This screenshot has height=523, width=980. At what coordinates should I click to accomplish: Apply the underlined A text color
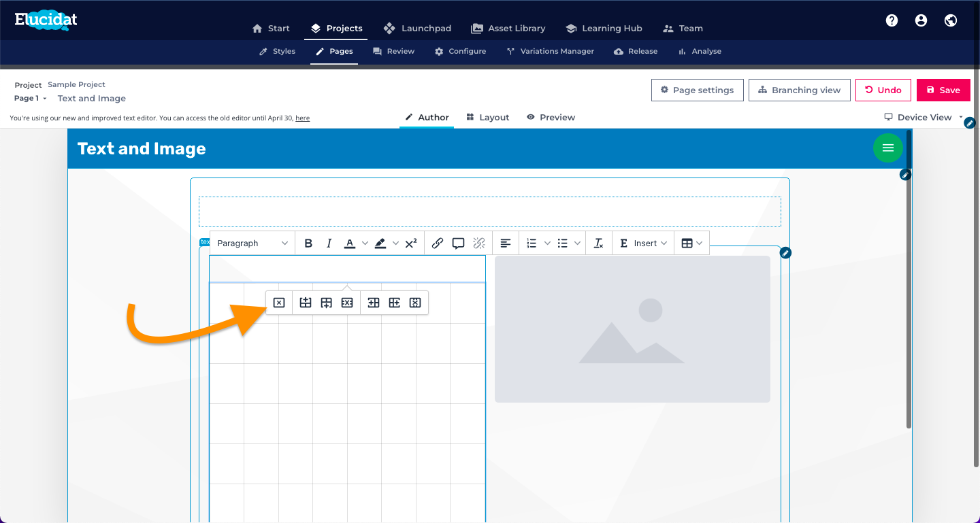point(350,243)
